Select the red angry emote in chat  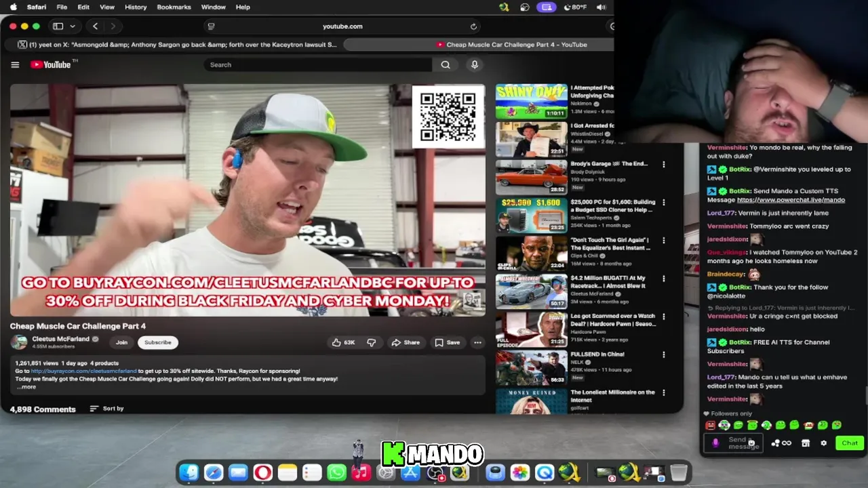pyautogui.click(x=710, y=426)
